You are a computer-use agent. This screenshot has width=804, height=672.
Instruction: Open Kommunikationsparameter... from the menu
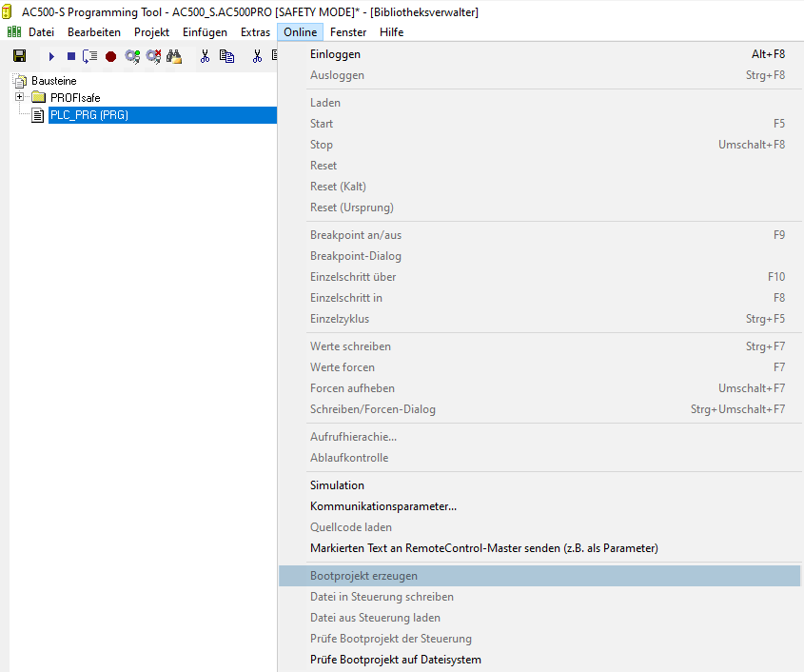click(382, 506)
